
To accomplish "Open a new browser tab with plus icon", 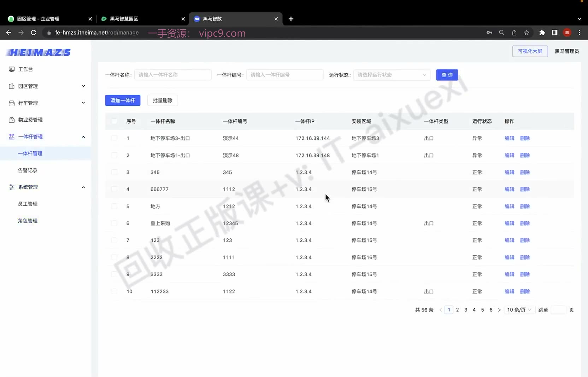I will 291,19.
